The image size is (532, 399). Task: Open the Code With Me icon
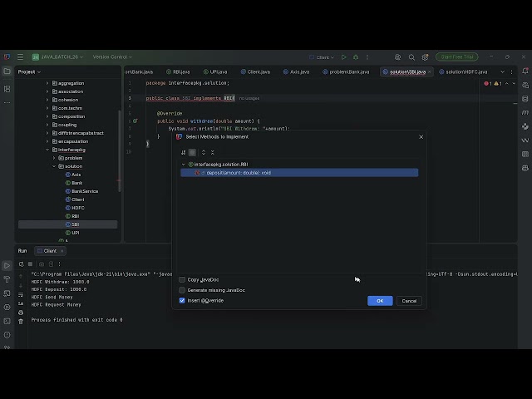point(397,57)
